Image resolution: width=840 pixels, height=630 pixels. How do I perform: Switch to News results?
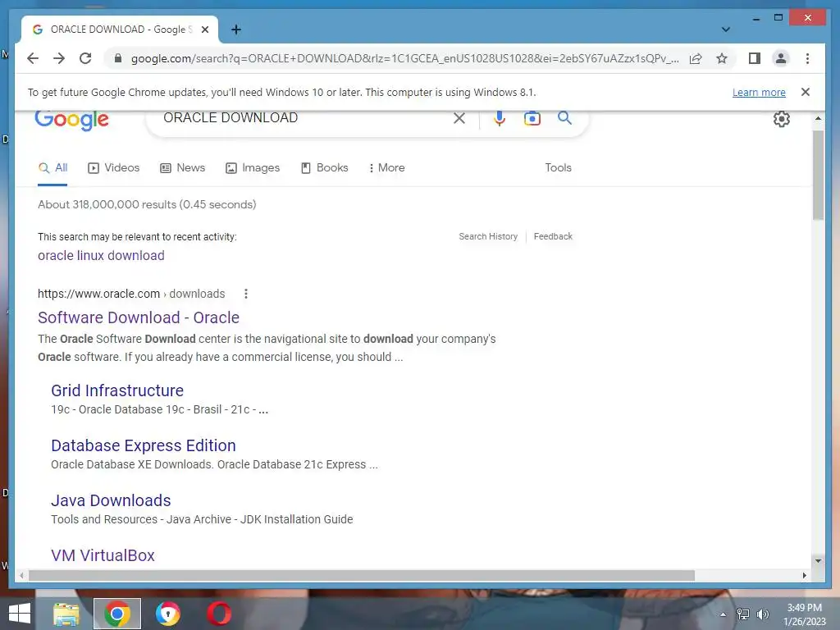pyautogui.click(x=183, y=168)
